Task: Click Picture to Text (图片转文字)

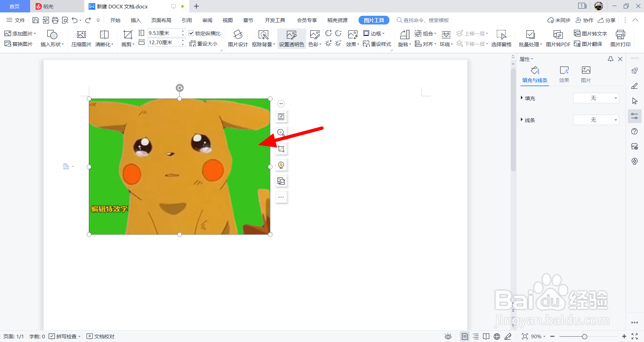Action: coord(591,34)
